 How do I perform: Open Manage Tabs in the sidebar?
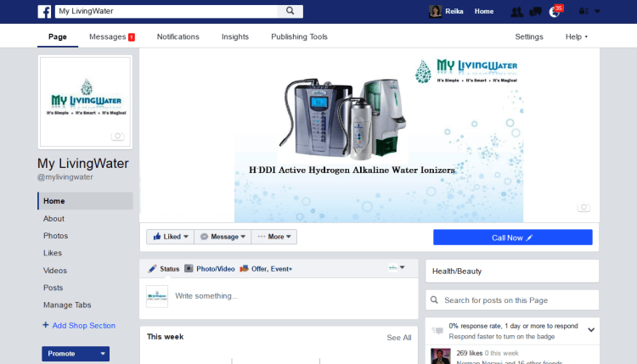(x=67, y=305)
